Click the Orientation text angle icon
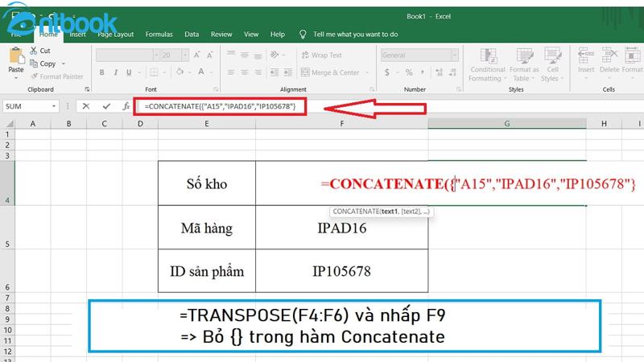 click(x=275, y=55)
